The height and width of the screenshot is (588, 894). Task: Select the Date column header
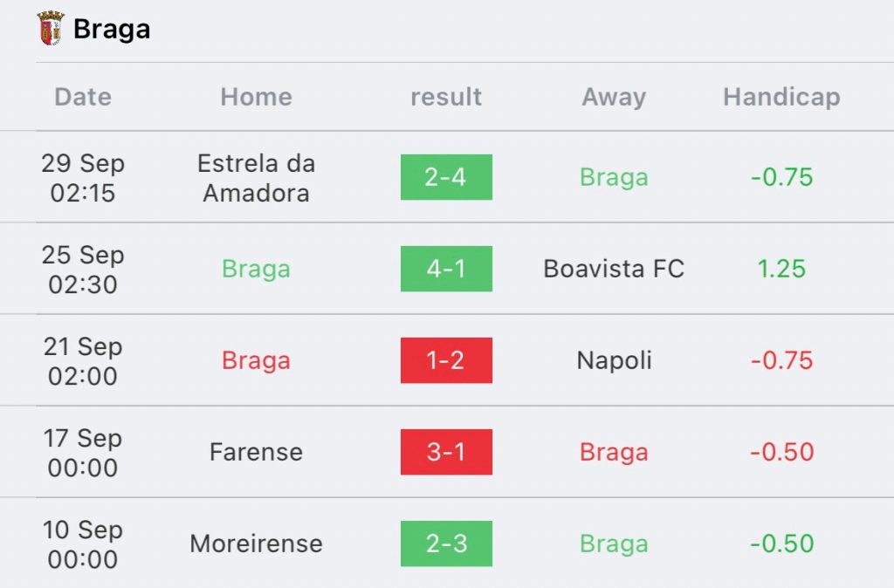point(83,97)
